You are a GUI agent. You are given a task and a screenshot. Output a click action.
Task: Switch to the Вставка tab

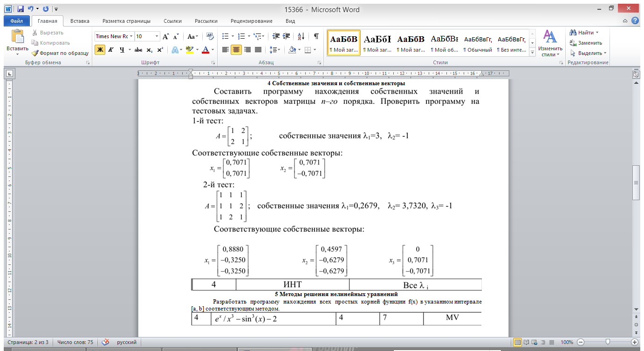point(80,21)
